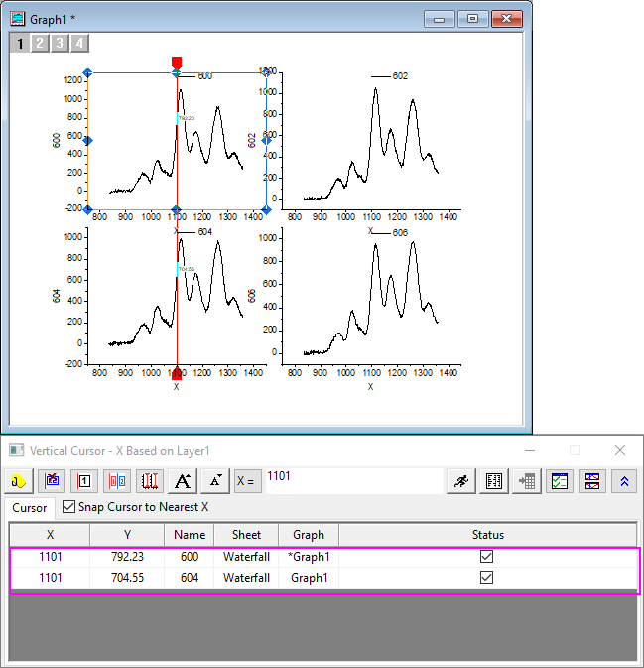
Task: Click the Graph column header
Action: point(309,535)
